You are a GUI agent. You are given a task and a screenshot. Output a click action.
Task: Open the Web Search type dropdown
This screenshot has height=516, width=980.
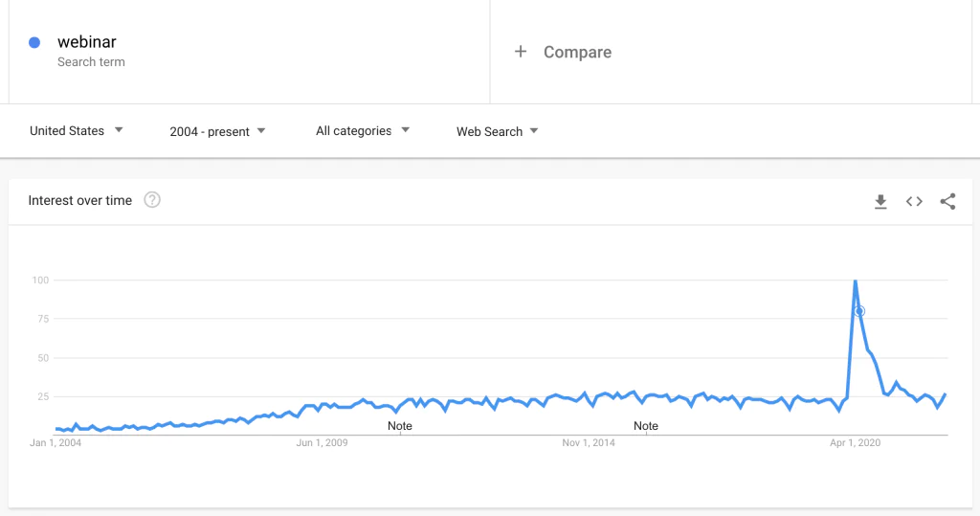click(x=497, y=131)
